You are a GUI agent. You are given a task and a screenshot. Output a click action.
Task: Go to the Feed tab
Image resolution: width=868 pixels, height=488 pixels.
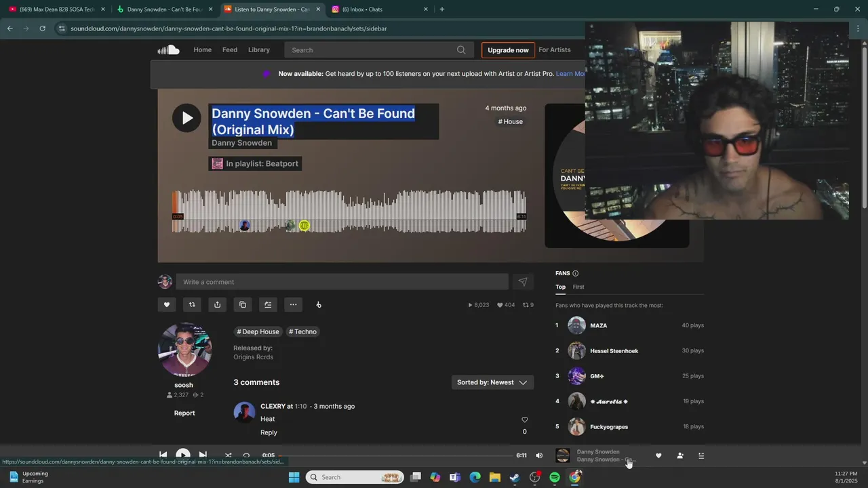tap(230, 49)
